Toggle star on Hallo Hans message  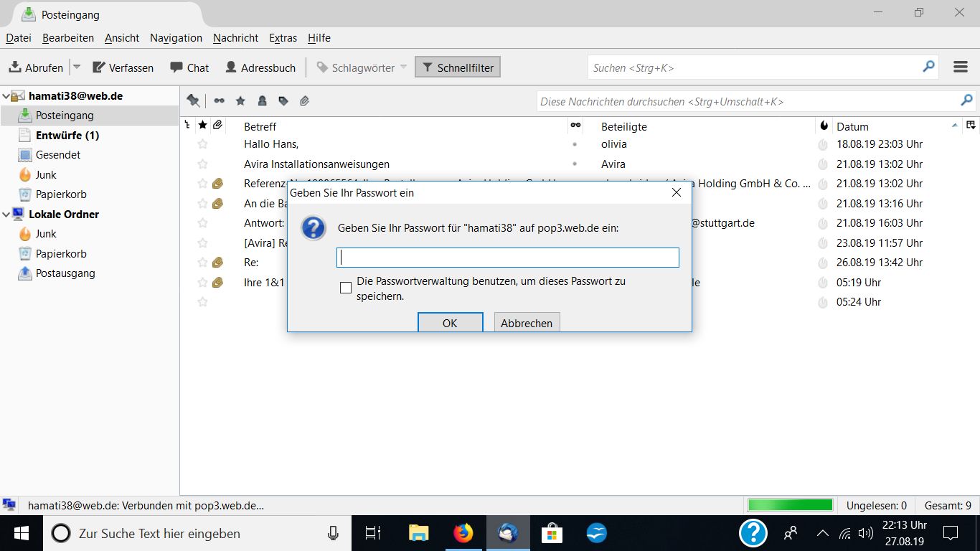pyautogui.click(x=202, y=144)
